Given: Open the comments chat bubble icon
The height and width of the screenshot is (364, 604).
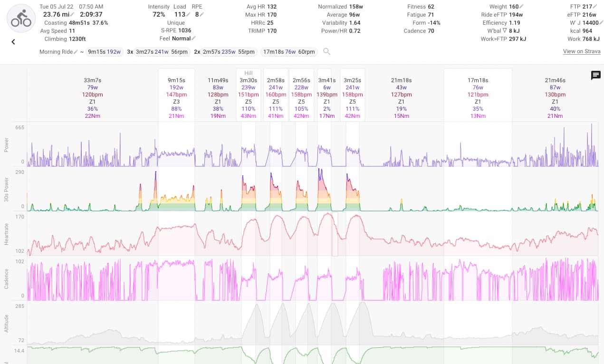Looking at the screenshot, I should pos(595,75).
